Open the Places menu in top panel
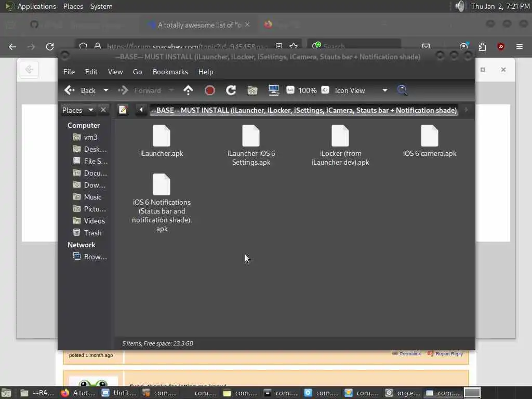Screen dimensions: 532x399 73,6
